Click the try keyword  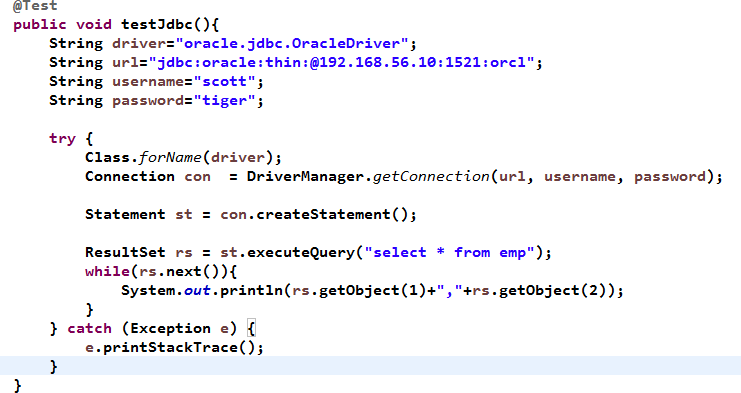pos(62,139)
